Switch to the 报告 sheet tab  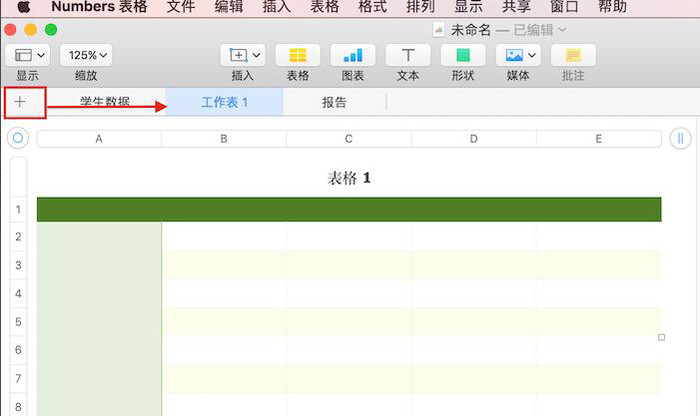point(334,102)
